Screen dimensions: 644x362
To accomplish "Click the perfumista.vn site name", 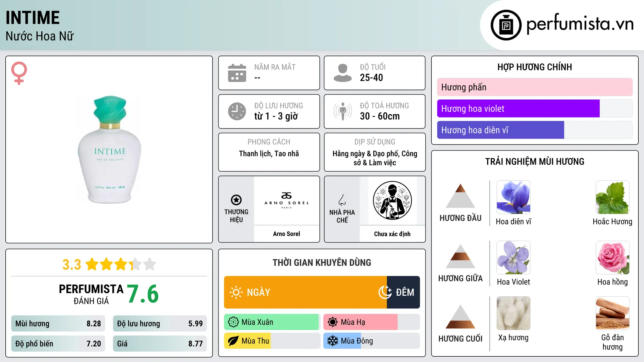I will pos(580,24).
